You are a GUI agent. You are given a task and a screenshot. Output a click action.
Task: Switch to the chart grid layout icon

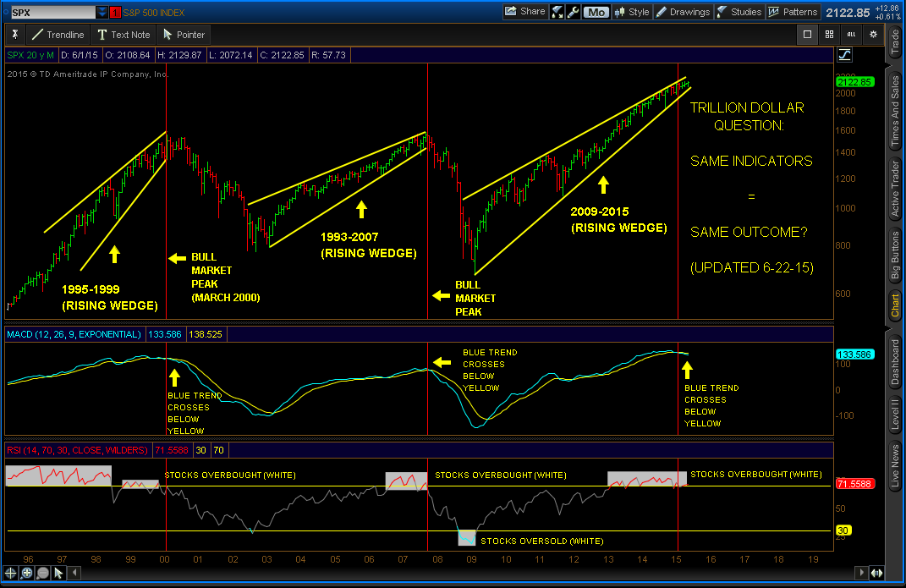click(x=829, y=35)
